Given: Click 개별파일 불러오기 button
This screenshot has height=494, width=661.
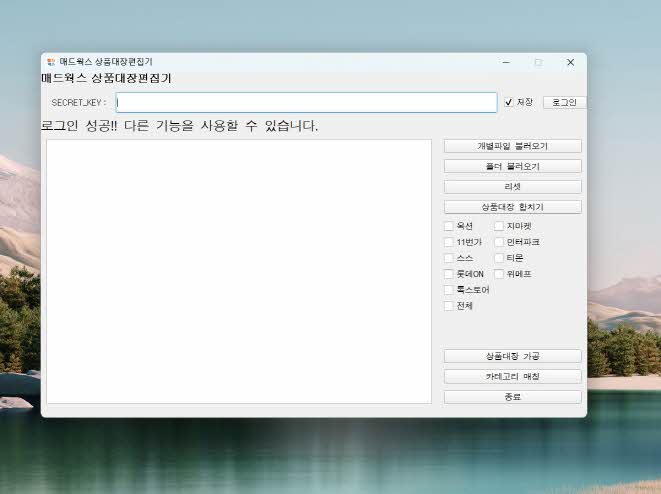Looking at the screenshot, I should pos(513,146).
